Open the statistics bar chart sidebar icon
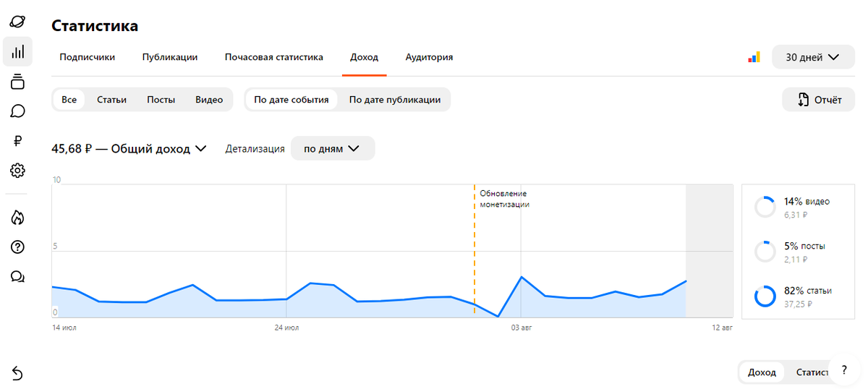The image size is (868, 389). click(18, 51)
